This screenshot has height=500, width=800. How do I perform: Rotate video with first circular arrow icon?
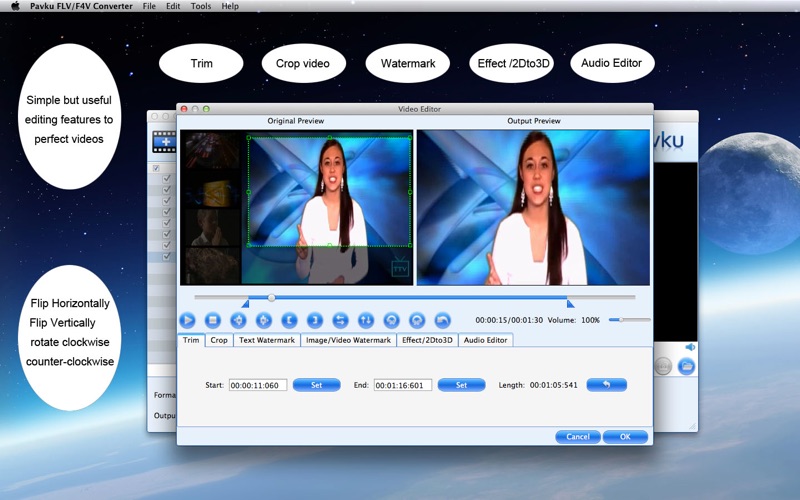point(391,320)
